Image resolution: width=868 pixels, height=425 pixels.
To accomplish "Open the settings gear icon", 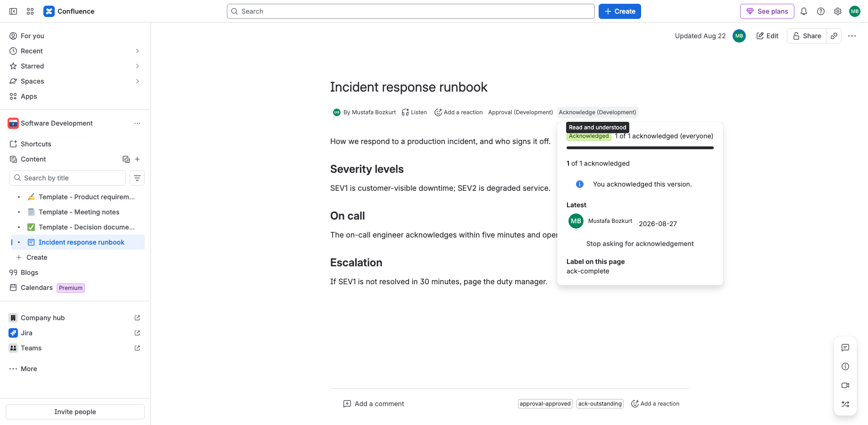I will coord(838,11).
